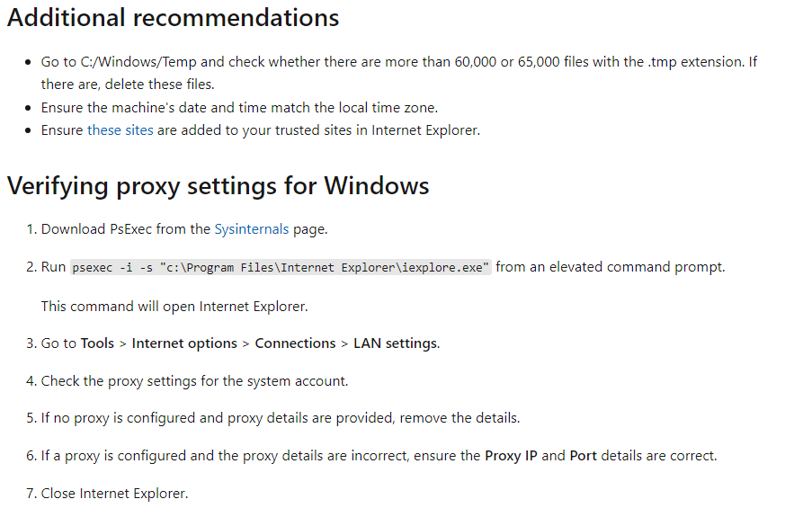Screen dimensions: 812x526
Task: Click the bold "Proxy IP" text
Action: tap(511, 456)
